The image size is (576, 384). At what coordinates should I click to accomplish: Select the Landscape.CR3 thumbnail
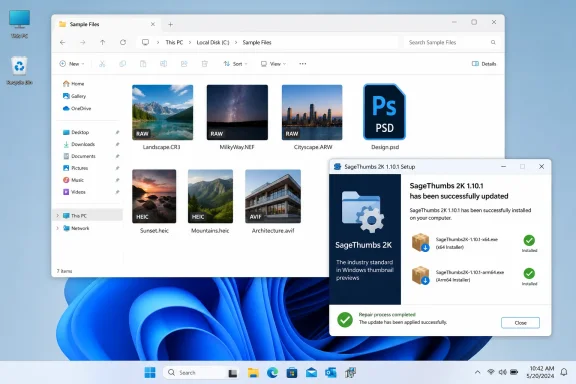[x=162, y=112]
